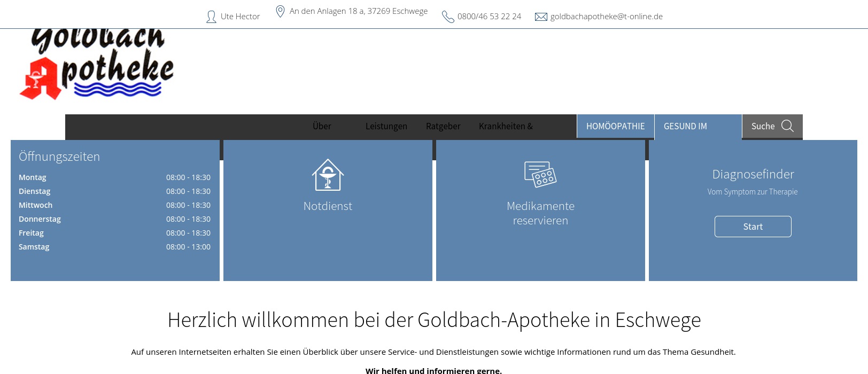Open Medikamente reservieren link
The image size is (868, 374).
[x=540, y=213]
